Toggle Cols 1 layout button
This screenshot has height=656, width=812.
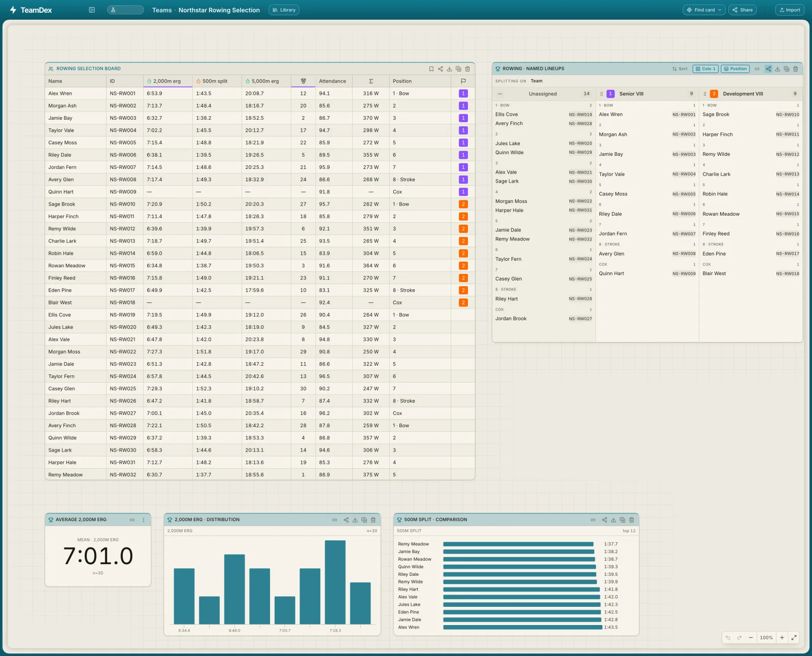click(705, 69)
